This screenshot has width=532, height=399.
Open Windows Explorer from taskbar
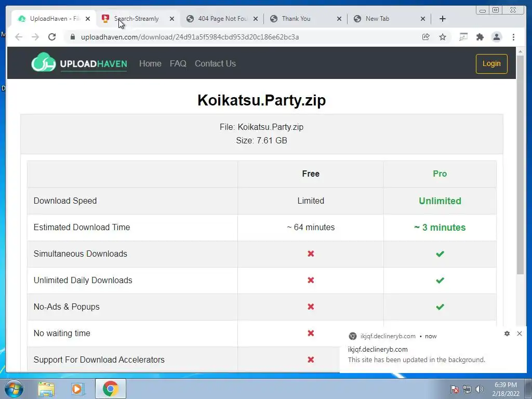[x=46, y=389]
